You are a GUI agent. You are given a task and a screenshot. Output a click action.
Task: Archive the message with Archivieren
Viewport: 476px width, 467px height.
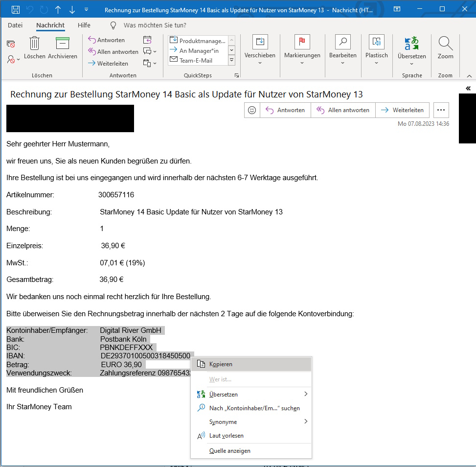point(63,47)
